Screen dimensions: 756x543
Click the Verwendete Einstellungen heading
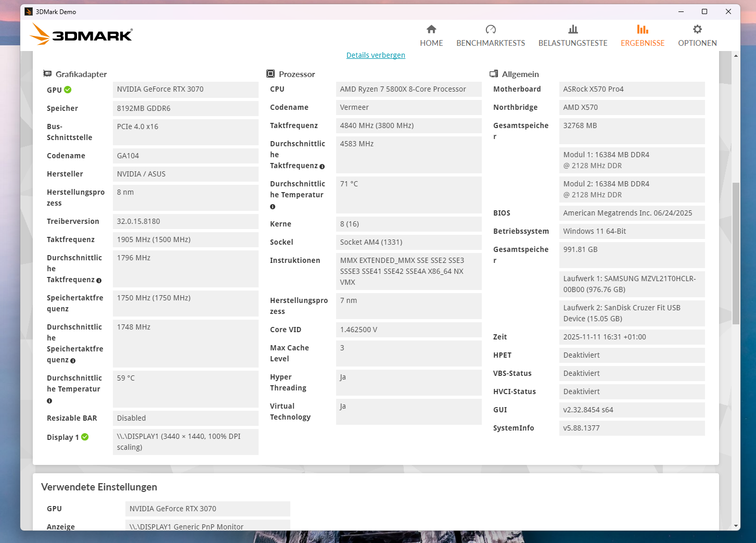pyautogui.click(x=99, y=487)
